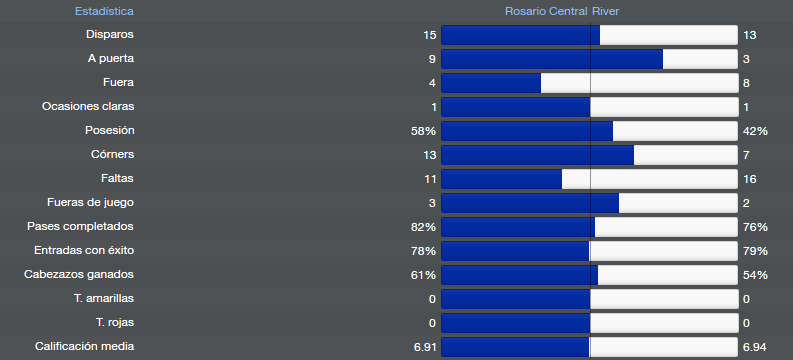The height and width of the screenshot is (360, 793).
Task: Select the Fueras de juego label
Action: [91, 203]
